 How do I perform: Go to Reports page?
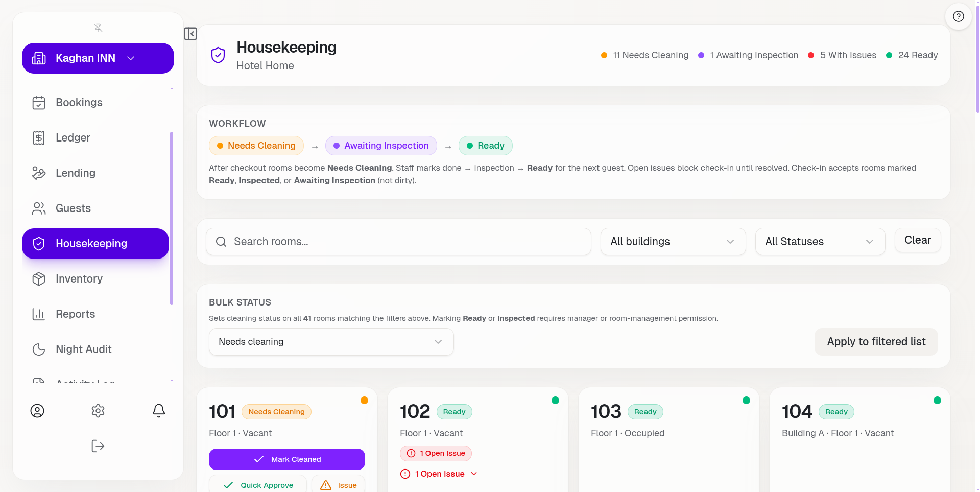click(x=95, y=314)
